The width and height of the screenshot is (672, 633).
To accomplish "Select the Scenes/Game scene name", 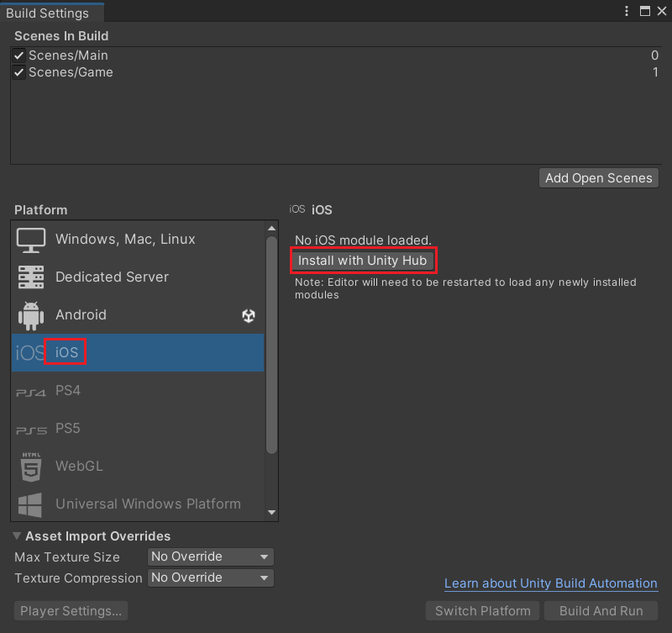I will click(71, 72).
